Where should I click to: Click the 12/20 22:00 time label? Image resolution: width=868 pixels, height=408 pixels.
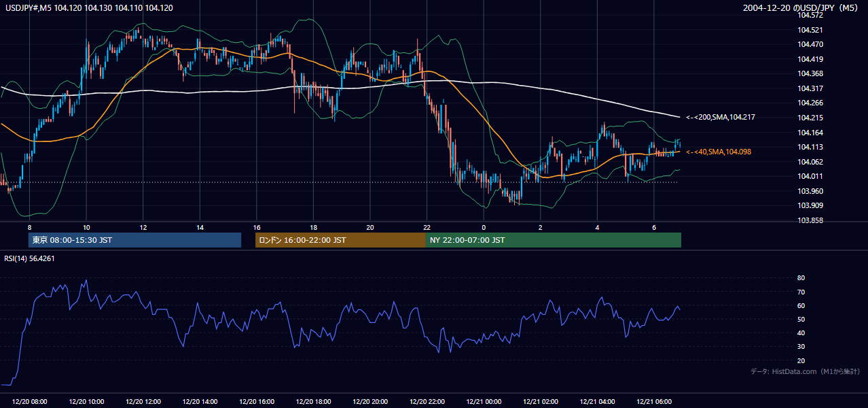[427, 402]
